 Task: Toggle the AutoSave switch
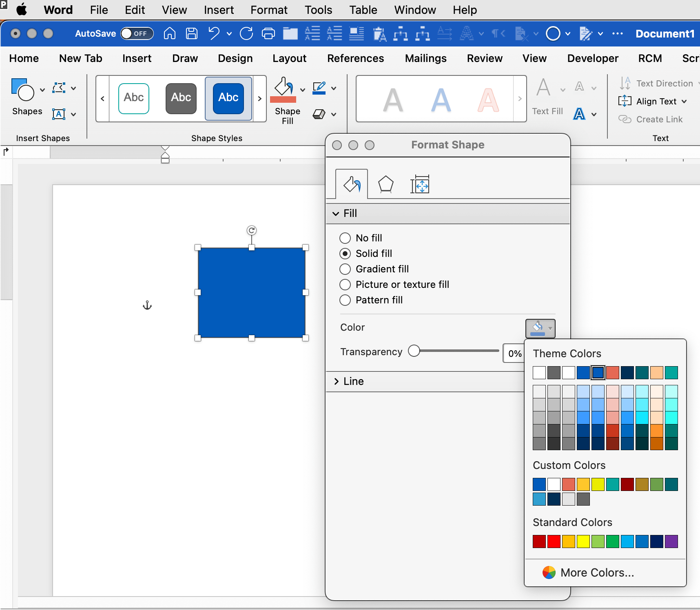click(x=137, y=33)
